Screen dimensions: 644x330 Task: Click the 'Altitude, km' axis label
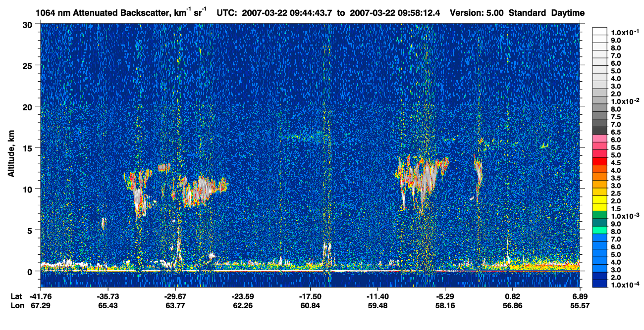11,153
